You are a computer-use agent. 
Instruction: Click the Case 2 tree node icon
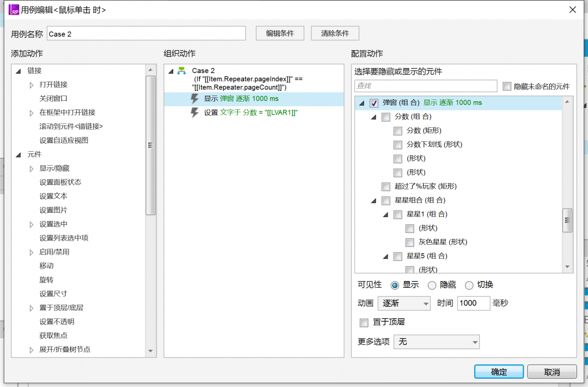[x=182, y=71]
